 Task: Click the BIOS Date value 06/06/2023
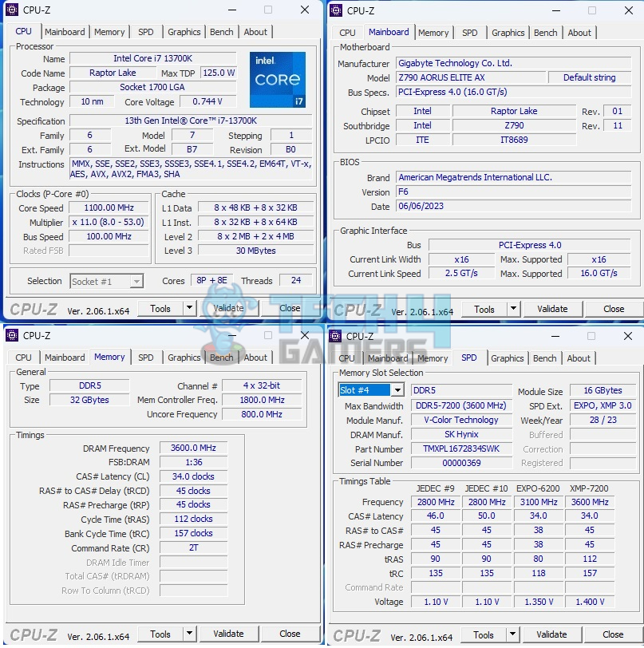(x=513, y=206)
